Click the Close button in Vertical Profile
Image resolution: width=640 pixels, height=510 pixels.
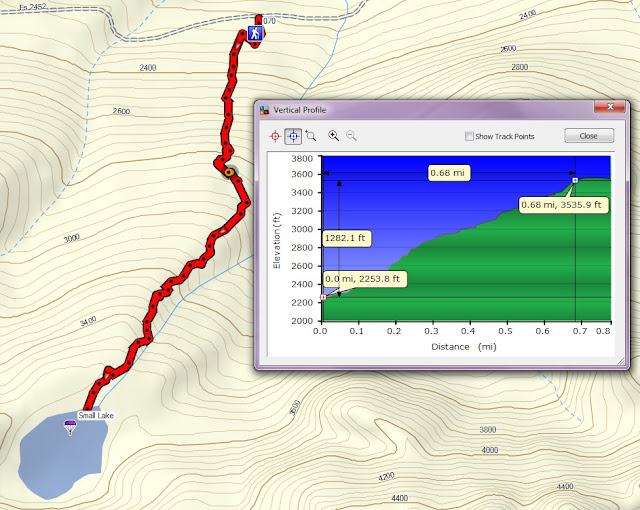(589, 136)
